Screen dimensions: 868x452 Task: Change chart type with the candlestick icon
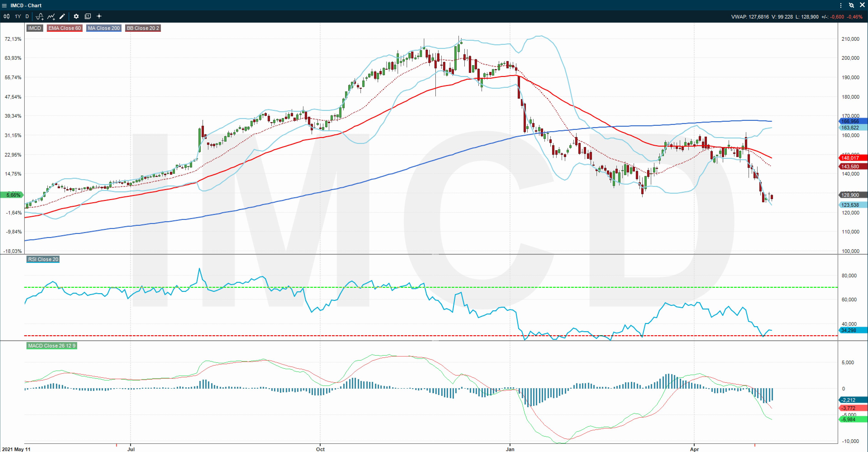[6, 16]
